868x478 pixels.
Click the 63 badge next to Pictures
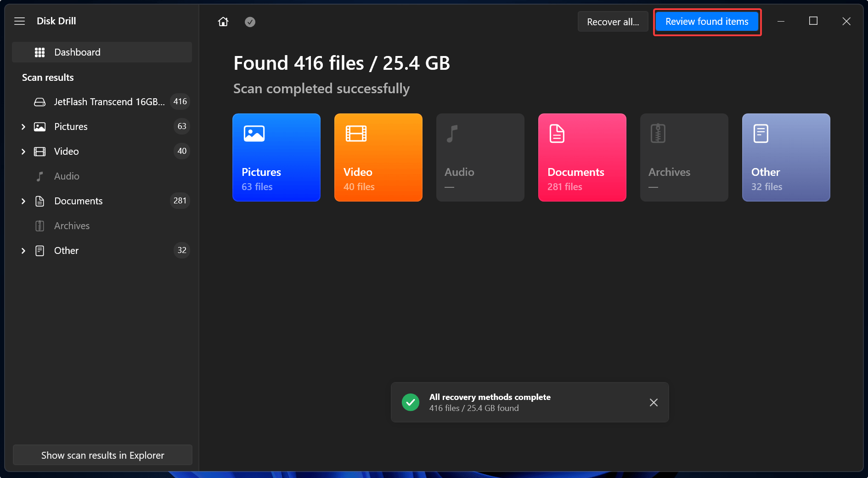coord(182,126)
